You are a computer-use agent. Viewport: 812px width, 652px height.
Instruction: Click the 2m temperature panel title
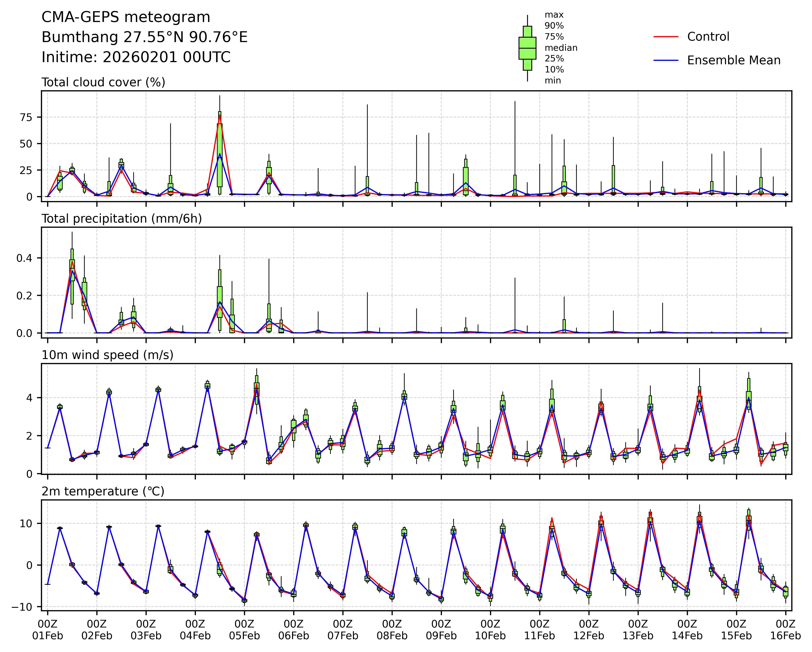point(103,491)
